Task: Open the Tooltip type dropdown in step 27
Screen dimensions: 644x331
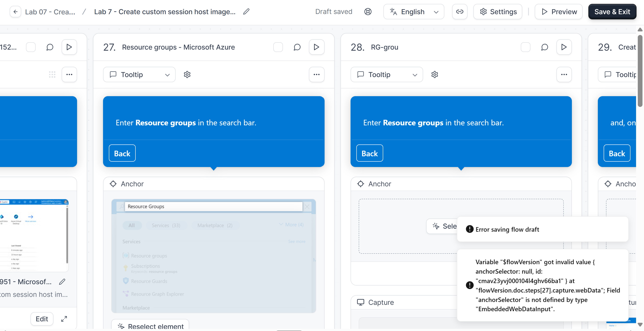Action: coord(139,74)
